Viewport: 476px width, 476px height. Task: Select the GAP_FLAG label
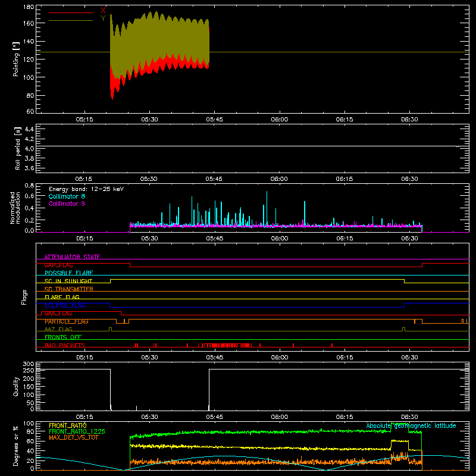[58, 265]
